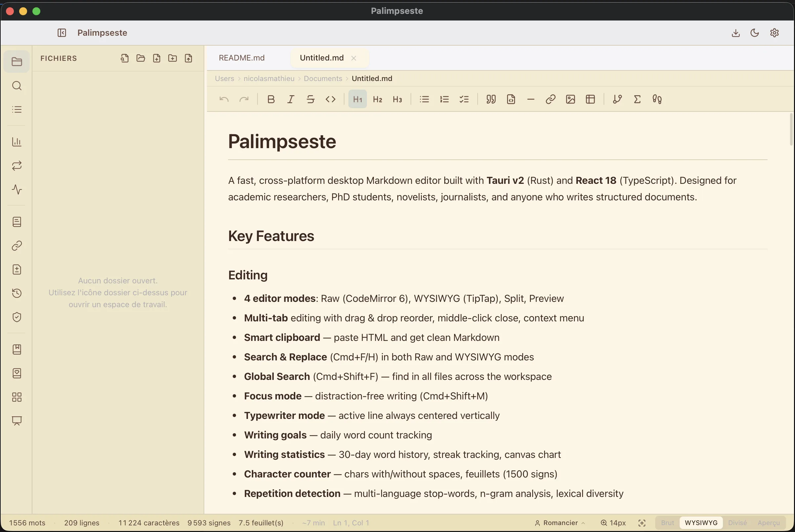This screenshot has height=532, width=795.
Task: Toggle focus mode in status bar
Action: point(642,523)
